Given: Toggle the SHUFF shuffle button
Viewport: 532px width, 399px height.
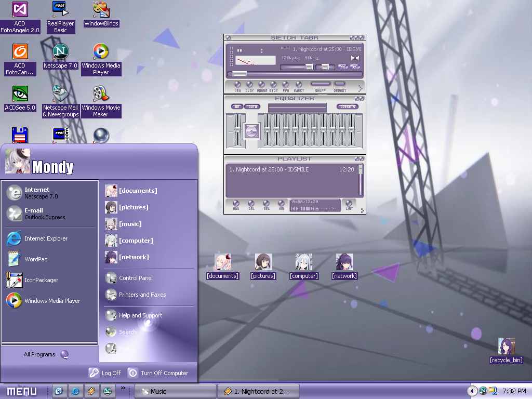Looking at the screenshot, I should coord(320,84).
